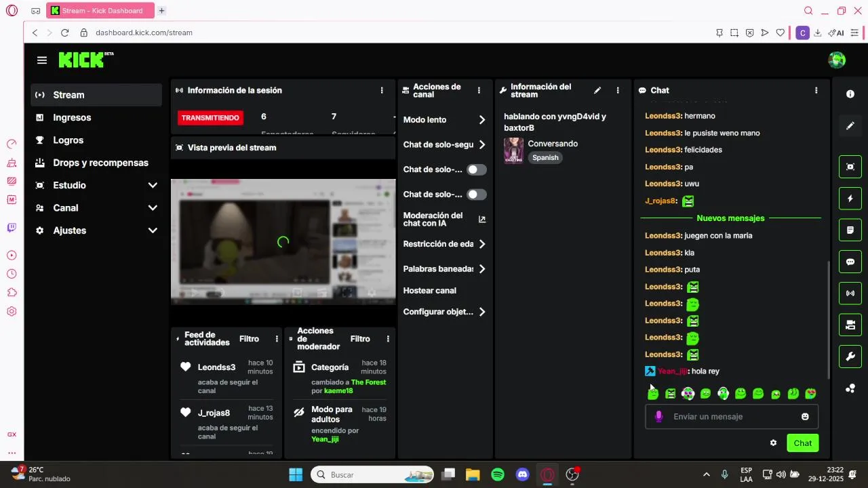Viewport: 868px width, 488px height.
Task: Select Stream in left navigation
Action: 96,95
